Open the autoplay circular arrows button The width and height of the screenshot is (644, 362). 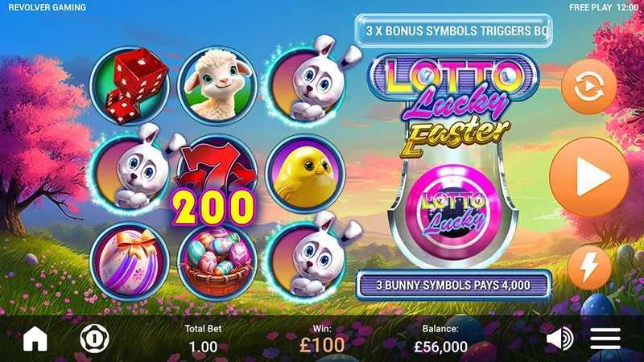[589, 86]
